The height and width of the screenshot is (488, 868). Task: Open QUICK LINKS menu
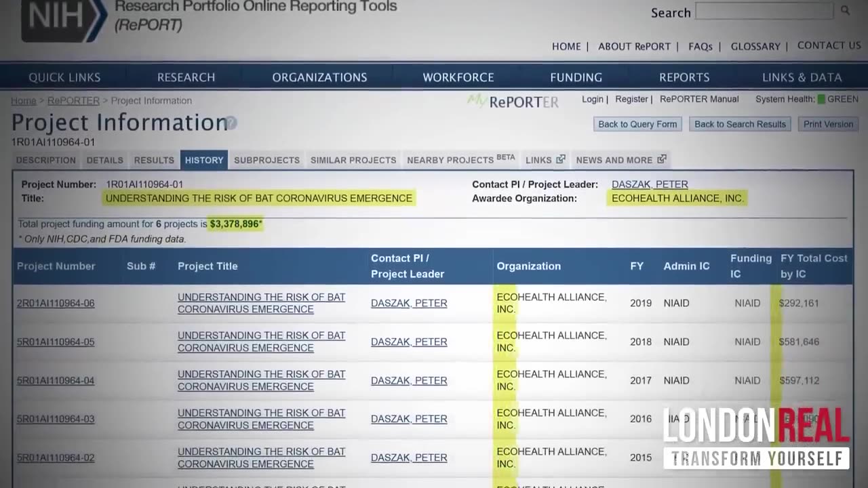pos(64,77)
